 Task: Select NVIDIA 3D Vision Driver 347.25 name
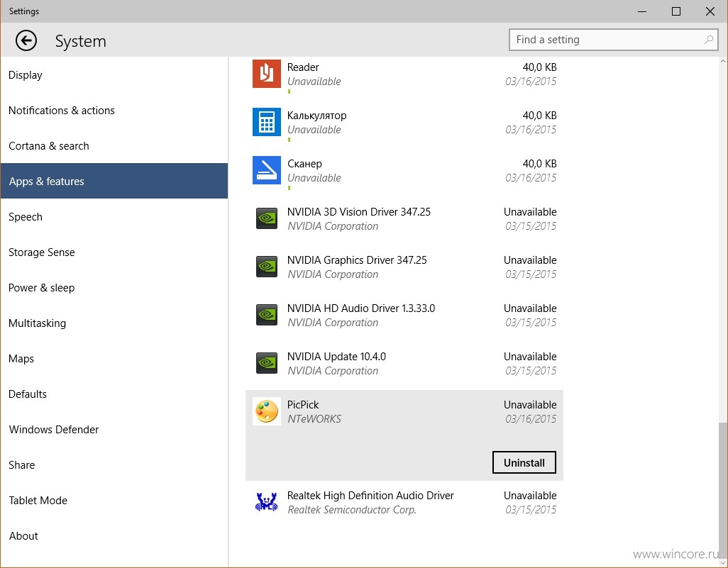click(x=359, y=212)
